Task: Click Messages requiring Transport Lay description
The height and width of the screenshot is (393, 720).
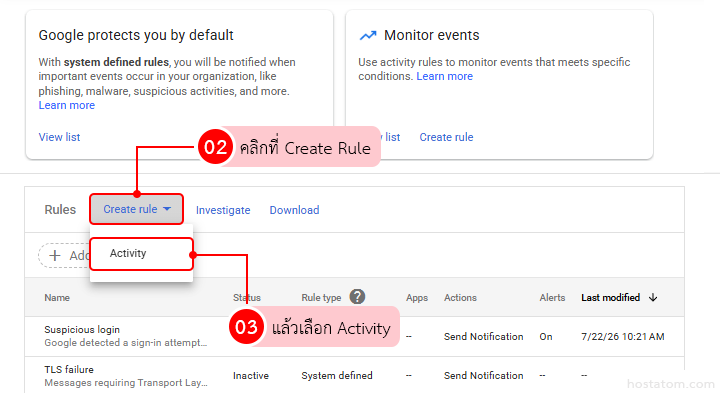Action: tap(126, 382)
